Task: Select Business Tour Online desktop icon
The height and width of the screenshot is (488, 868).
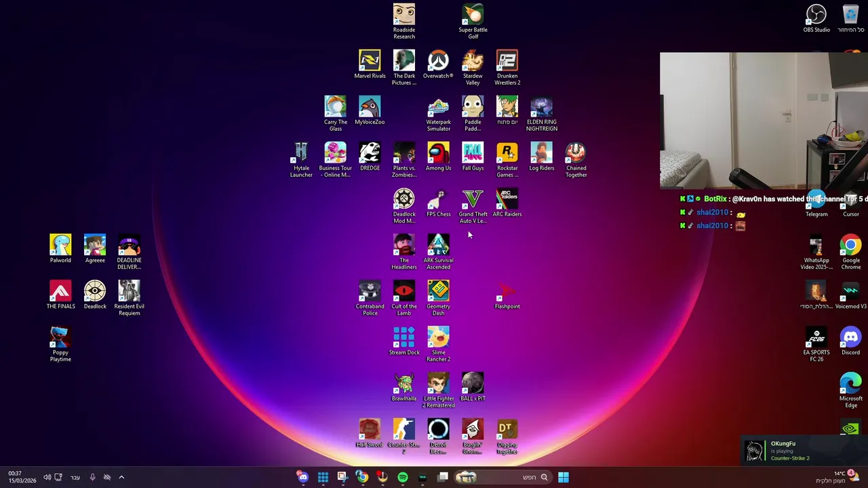Action: pyautogui.click(x=335, y=160)
